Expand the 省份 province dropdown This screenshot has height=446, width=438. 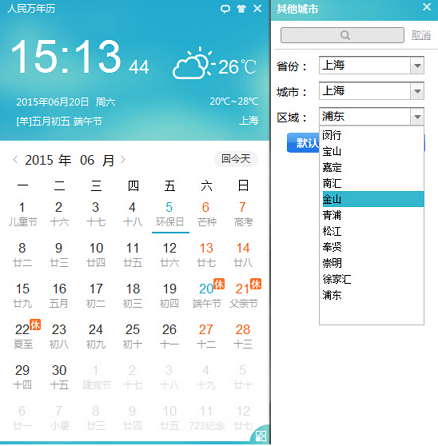(417, 65)
